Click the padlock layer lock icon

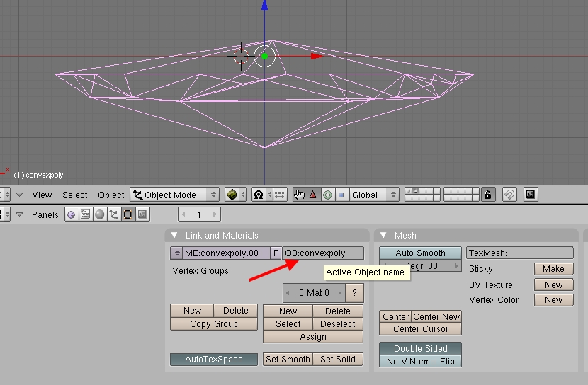(487, 195)
